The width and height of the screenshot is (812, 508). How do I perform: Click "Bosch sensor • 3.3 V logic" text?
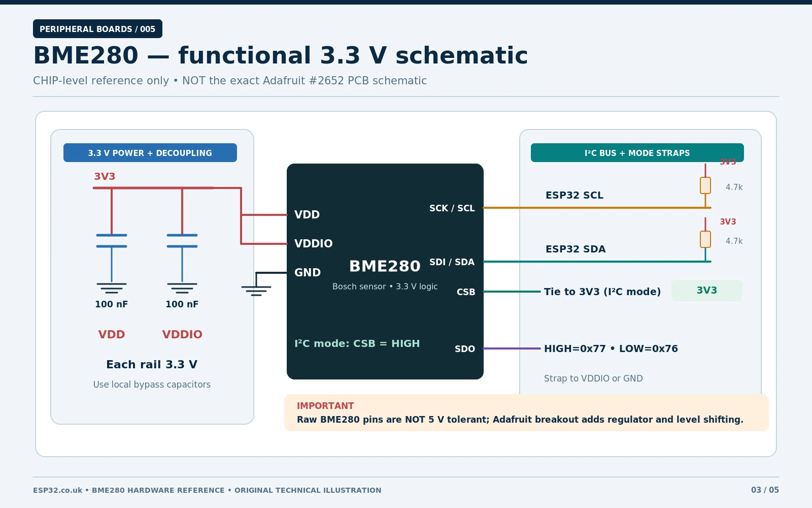tap(385, 287)
